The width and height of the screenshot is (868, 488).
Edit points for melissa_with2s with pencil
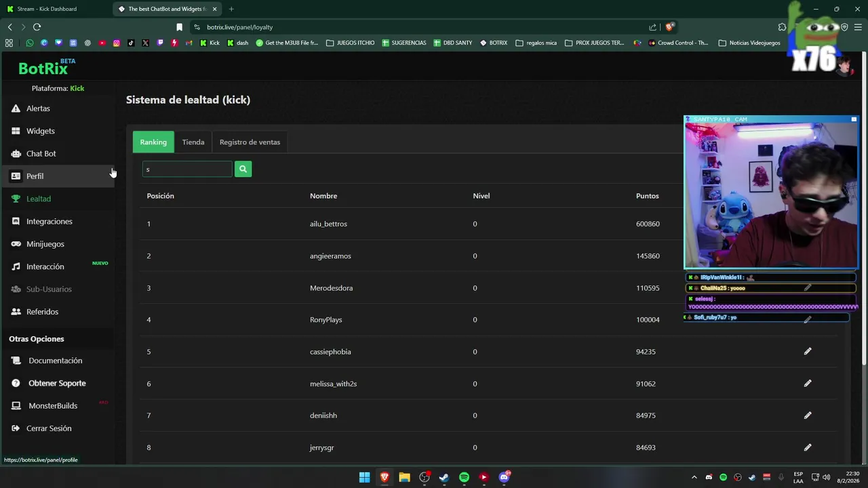(x=808, y=383)
